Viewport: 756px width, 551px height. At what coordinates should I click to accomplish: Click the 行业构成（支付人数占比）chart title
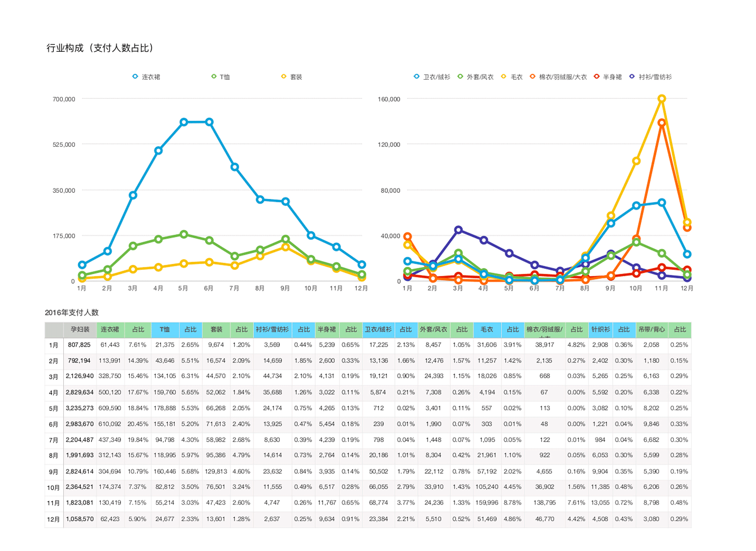click(100, 48)
